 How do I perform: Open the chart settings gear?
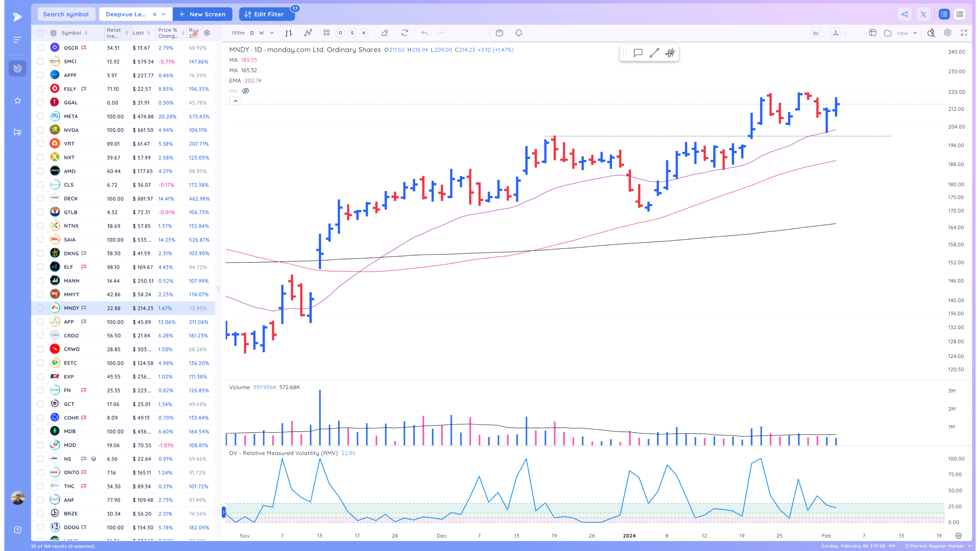point(948,33)
